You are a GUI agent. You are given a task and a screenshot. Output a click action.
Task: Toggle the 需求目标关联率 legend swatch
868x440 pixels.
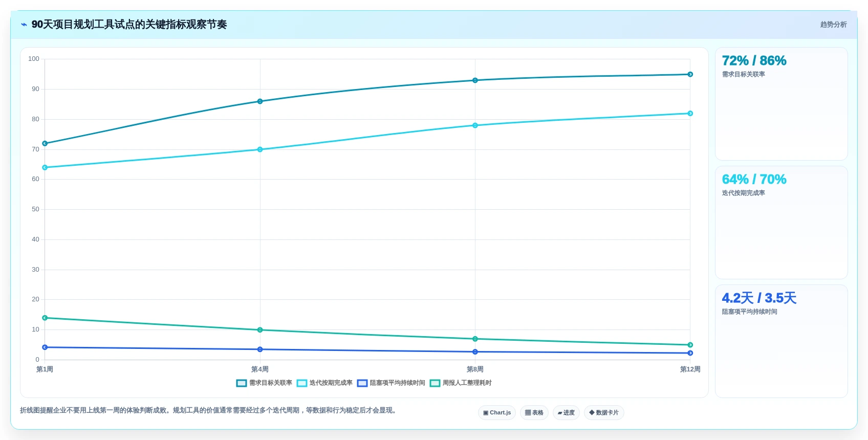click(x=242, y=383)
